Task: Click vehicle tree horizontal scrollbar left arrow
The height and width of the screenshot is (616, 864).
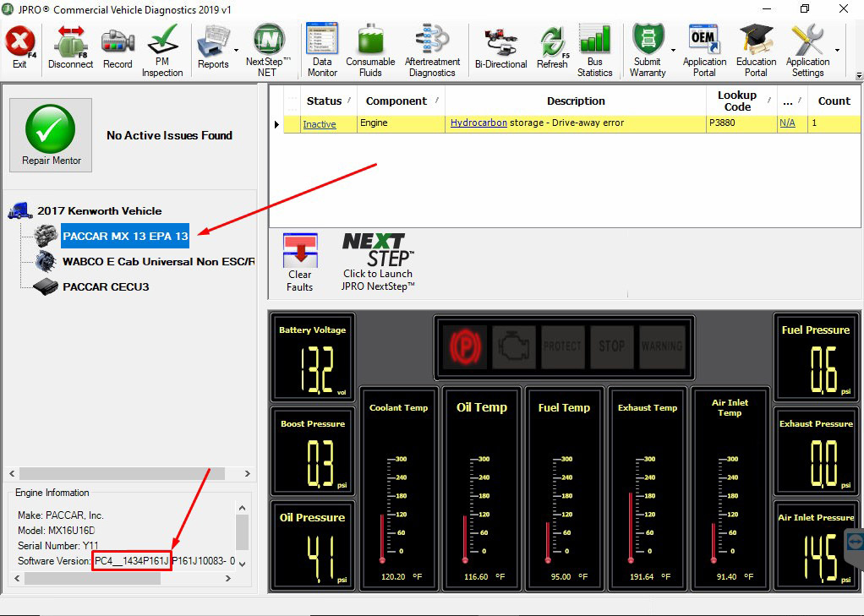Action: (12, 474)
